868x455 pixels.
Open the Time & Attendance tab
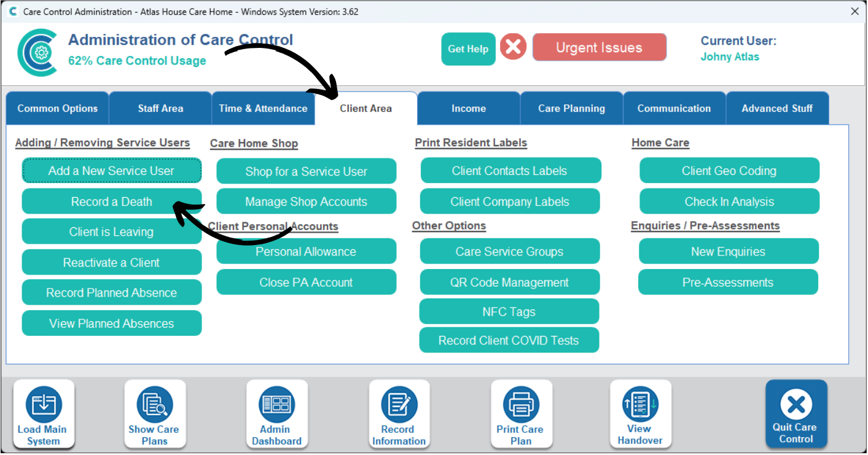pyautogui.click(x=263, y=109)
